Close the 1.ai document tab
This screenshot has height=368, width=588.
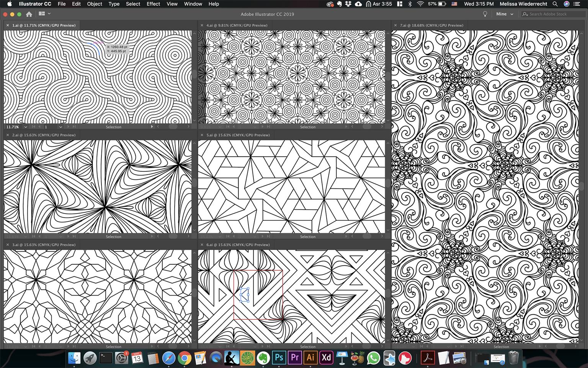(x=8, y=25)
